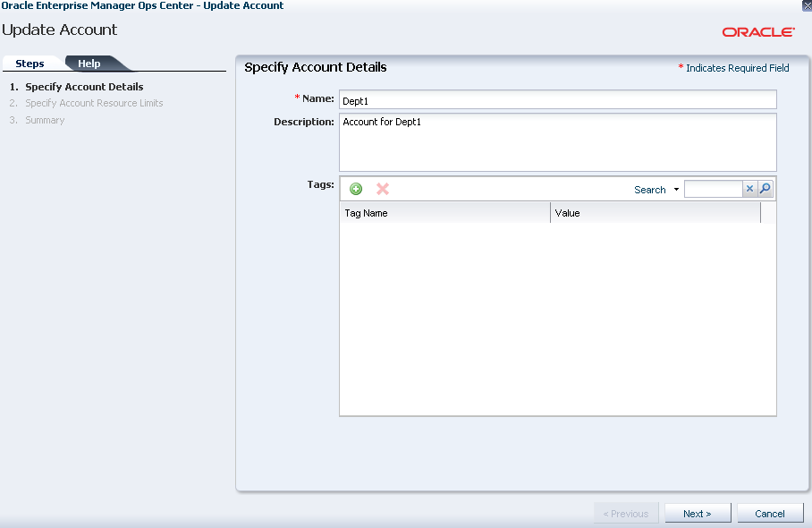
Task: Click the Next button
Action: pos(698,514)
